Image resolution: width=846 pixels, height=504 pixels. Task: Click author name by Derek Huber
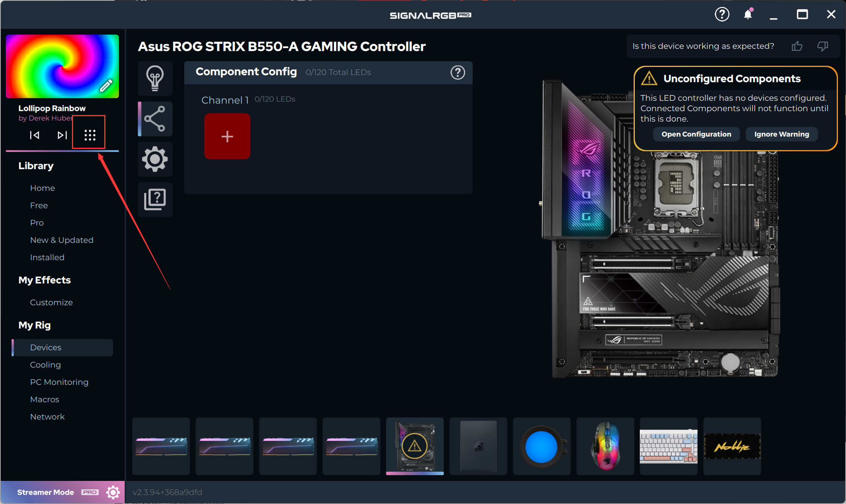(45, 118)
